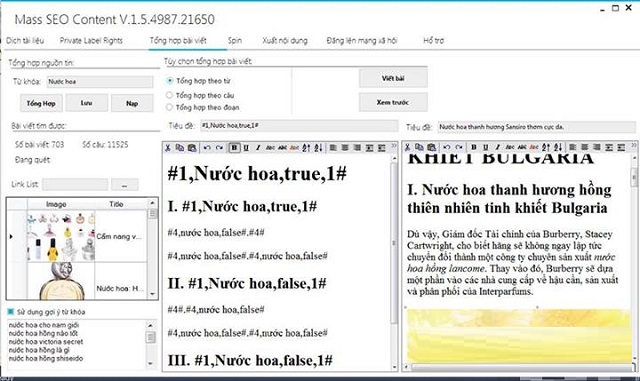The height and width of the screenshot is (381, 640).
Task: Toggle 'Sử dụng gợi ý từ khóa' checkbox
Action: [11, 312]
